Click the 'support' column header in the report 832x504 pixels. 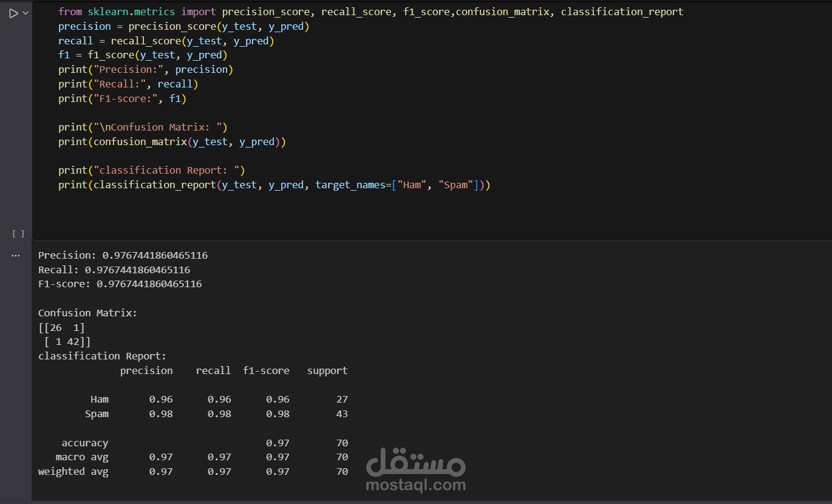click(327, 370)
